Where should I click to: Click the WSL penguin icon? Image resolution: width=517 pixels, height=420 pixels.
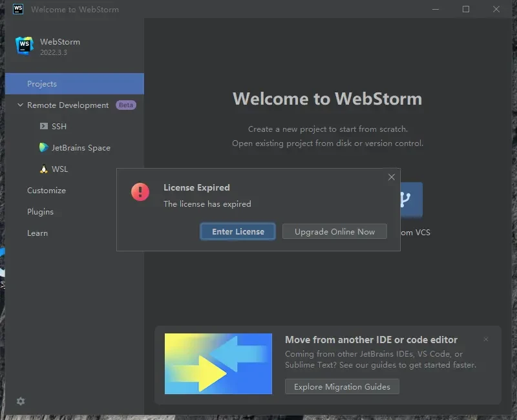point(43,169)
